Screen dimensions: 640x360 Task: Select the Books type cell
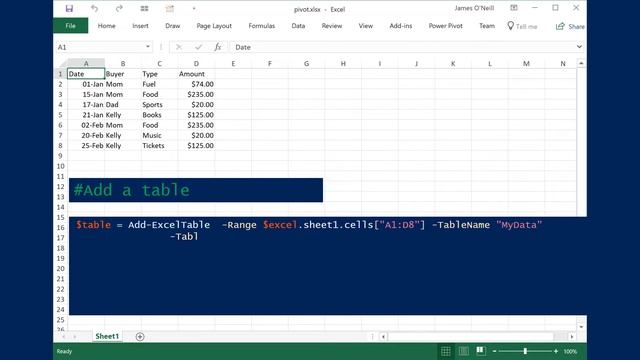[x=160, y=115]
